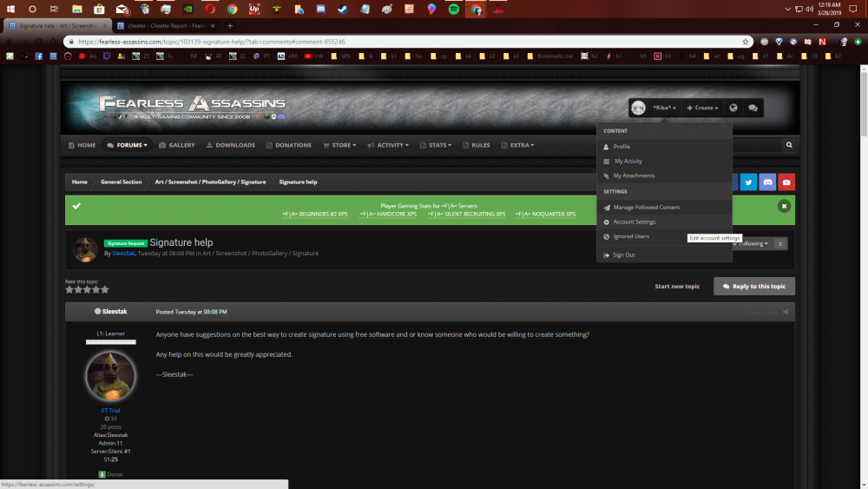The width and height of the screenshot is (868, 489).
Task: Open Spotify from the taskbar
Action: pos(453,9)
